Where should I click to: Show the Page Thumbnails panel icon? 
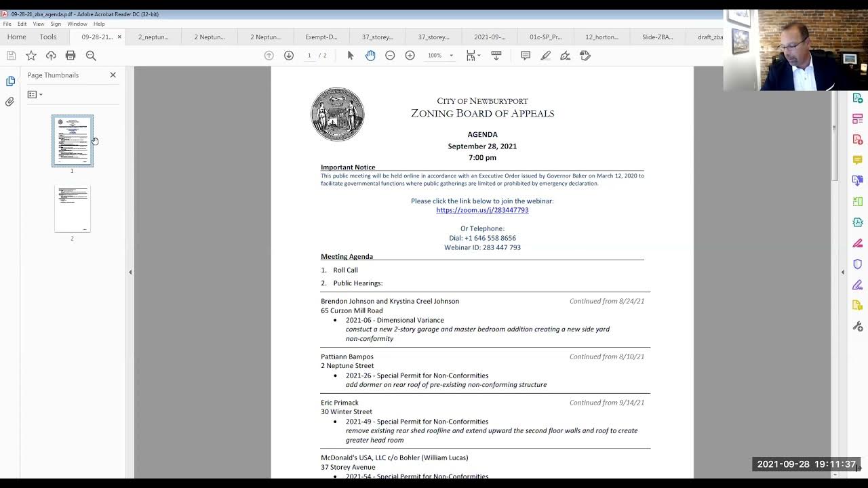point(10,81)
